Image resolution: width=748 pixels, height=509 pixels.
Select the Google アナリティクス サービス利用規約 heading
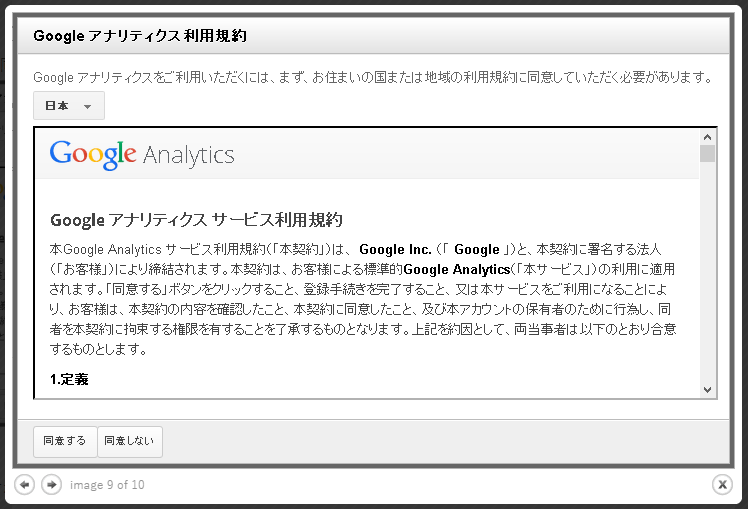pyautogui.click(x=196, y=220)
